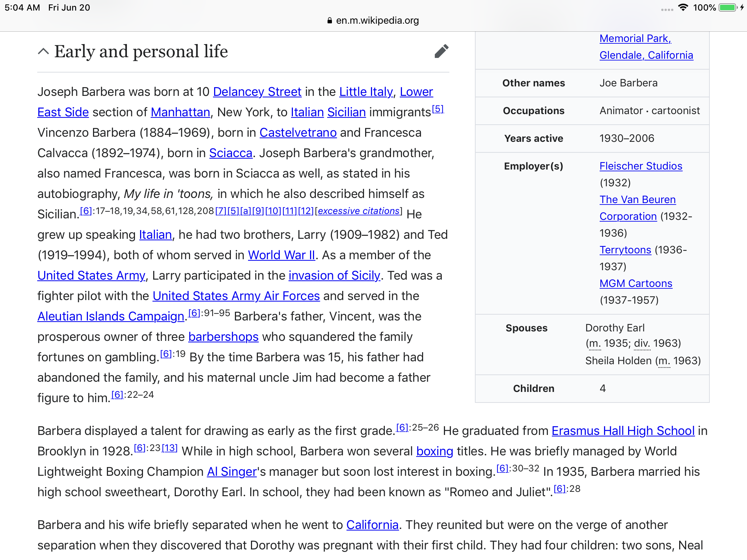Tap citation [6] after gambling

pos(166,354)
